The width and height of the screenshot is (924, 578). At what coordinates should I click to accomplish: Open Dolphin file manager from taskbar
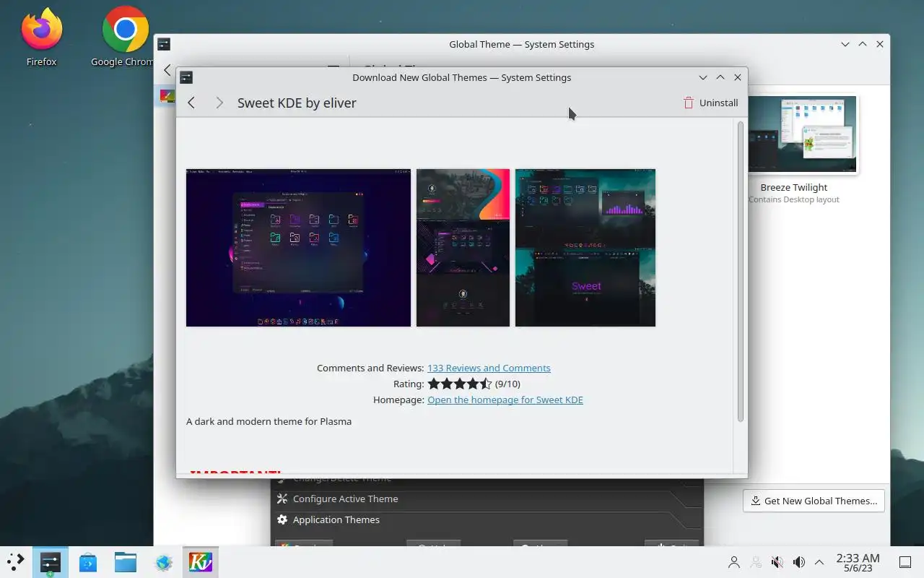(x=126, y=562)
